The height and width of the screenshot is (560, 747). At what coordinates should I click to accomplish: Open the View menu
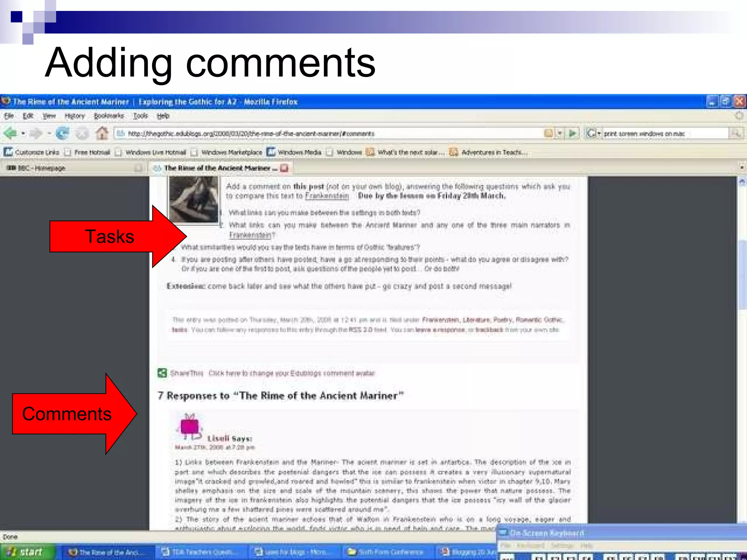49,116
